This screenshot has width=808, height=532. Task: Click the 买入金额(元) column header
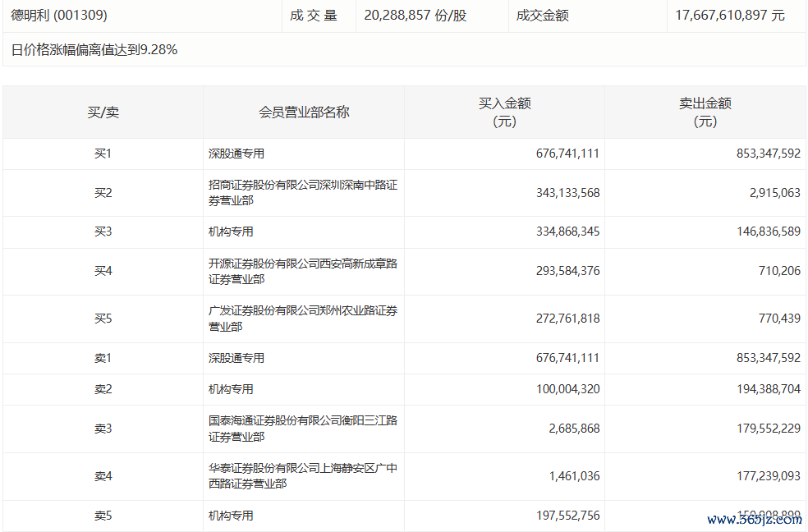click(504, 112)
